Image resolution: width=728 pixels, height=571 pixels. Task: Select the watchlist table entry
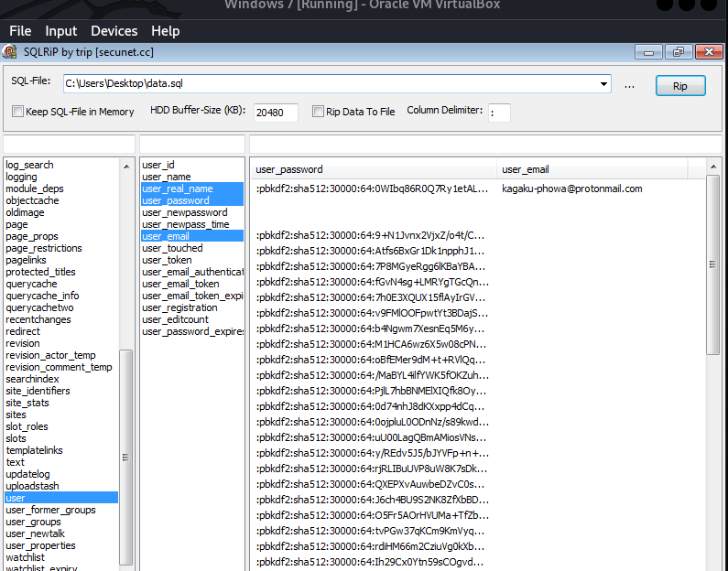point(25,557)
